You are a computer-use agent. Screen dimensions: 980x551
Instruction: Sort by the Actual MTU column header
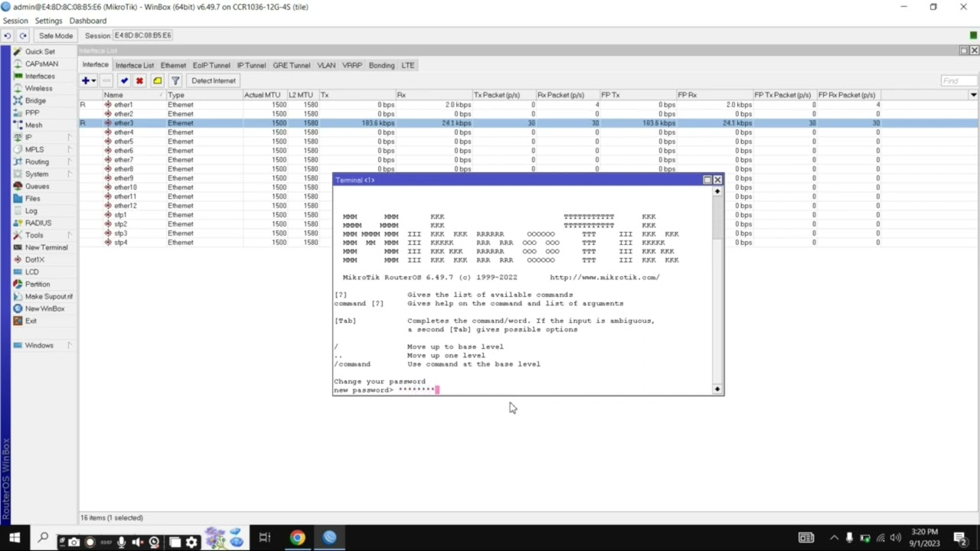(264, 95)
